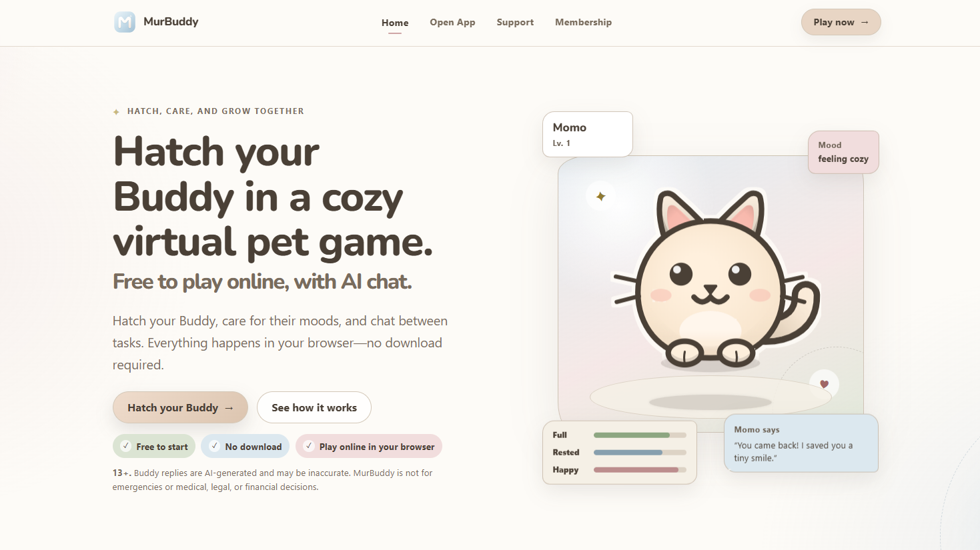Screen dimensions: 980x550
Task: Click the arrow inside the Play now button
Action: (x=865, y=22)
